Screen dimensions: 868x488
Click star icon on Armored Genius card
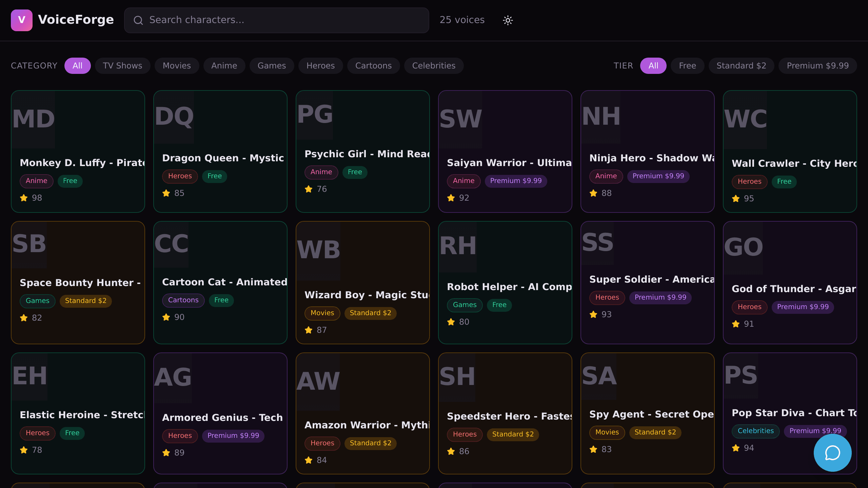(x=166, y=452)
